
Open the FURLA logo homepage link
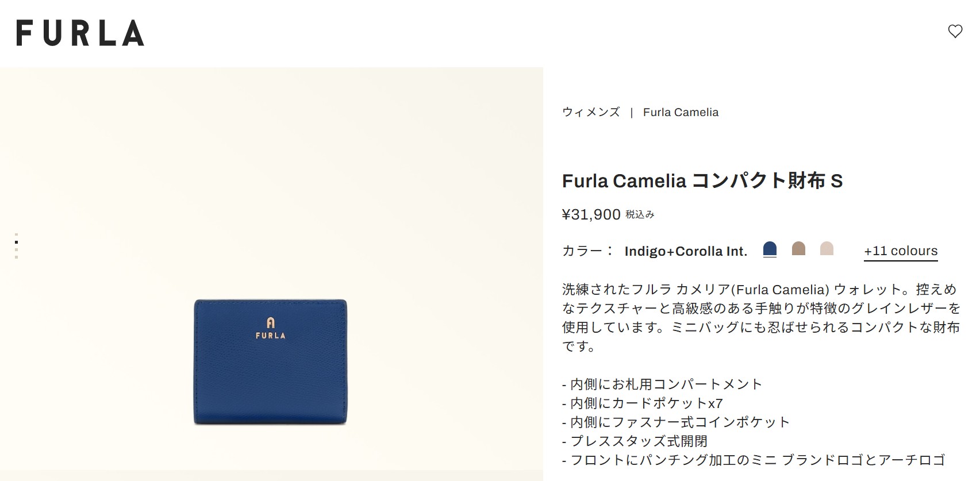point(80,33)
